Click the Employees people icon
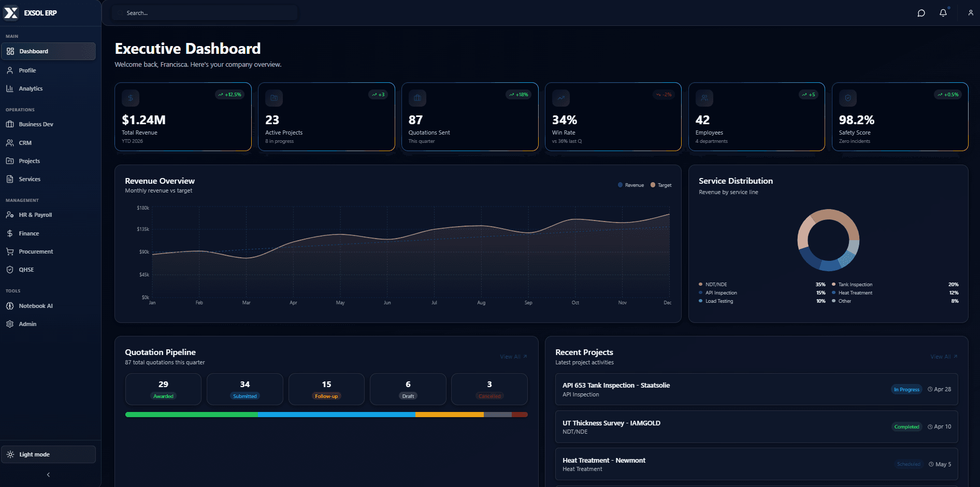980x487 pixels. coord(704,98)
